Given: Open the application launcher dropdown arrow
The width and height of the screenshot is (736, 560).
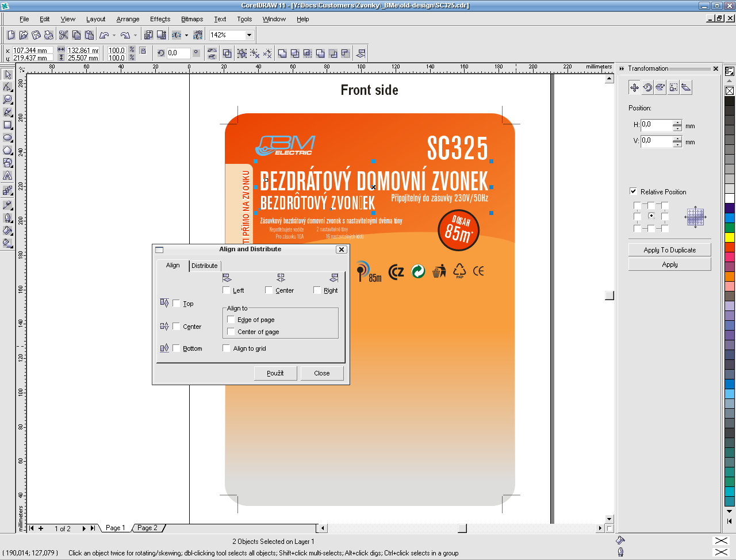Looking at the screenshot, I should 186,35.
